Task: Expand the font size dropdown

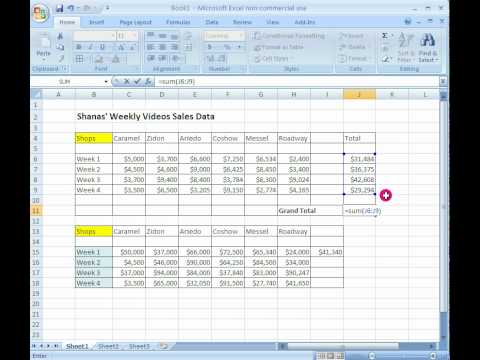Action: 134,36
